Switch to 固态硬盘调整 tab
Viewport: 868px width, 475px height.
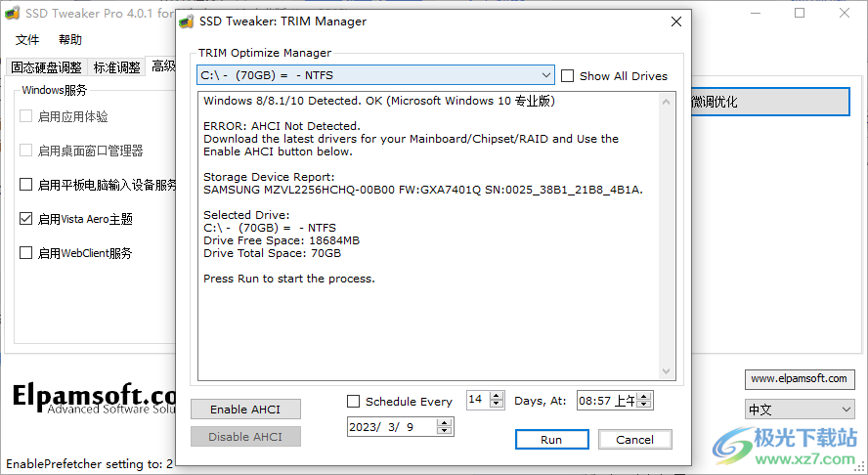coord(47,67)
